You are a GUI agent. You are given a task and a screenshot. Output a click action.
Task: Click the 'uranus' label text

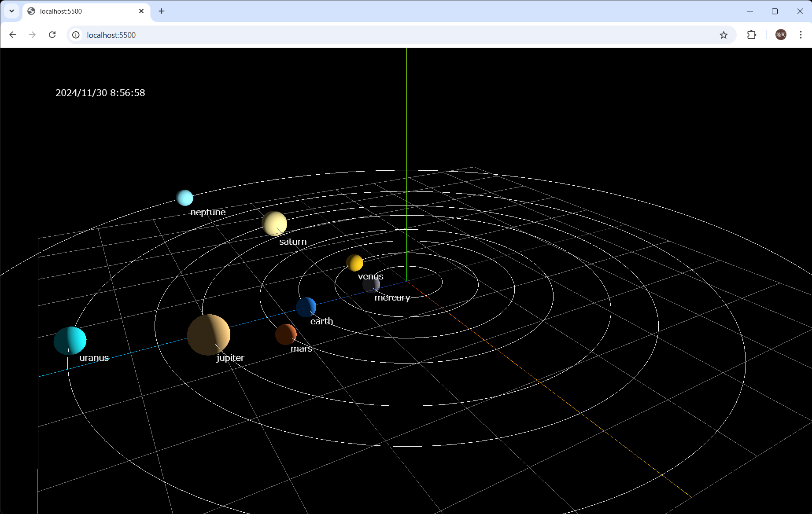pos(94,358)
